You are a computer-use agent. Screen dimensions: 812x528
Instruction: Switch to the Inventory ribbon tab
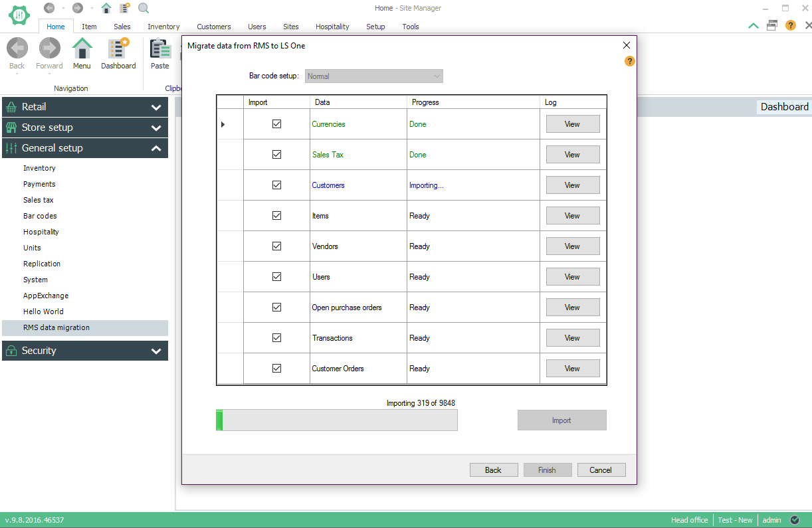click(x=163, y=27)
